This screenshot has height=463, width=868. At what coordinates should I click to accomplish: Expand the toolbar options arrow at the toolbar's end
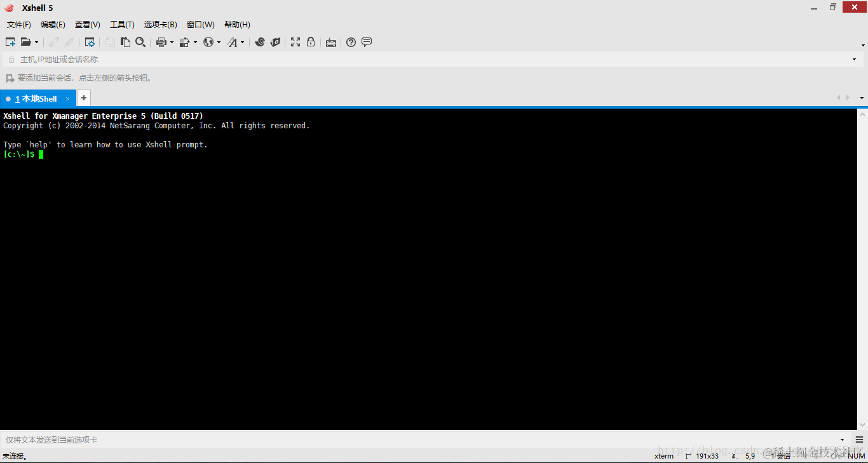(x=863, y=45)
